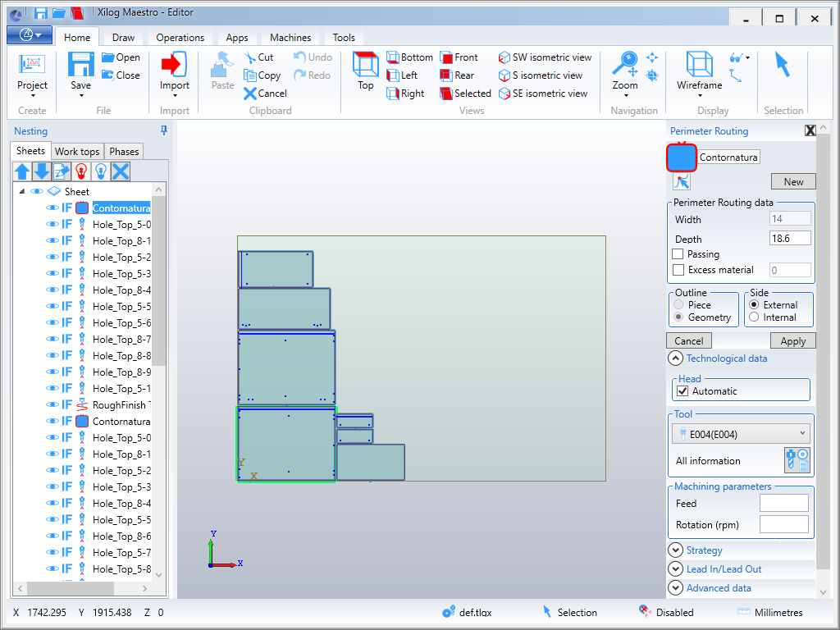
Task: Collapse the Technological data section
Action: [x=676, y=358]
